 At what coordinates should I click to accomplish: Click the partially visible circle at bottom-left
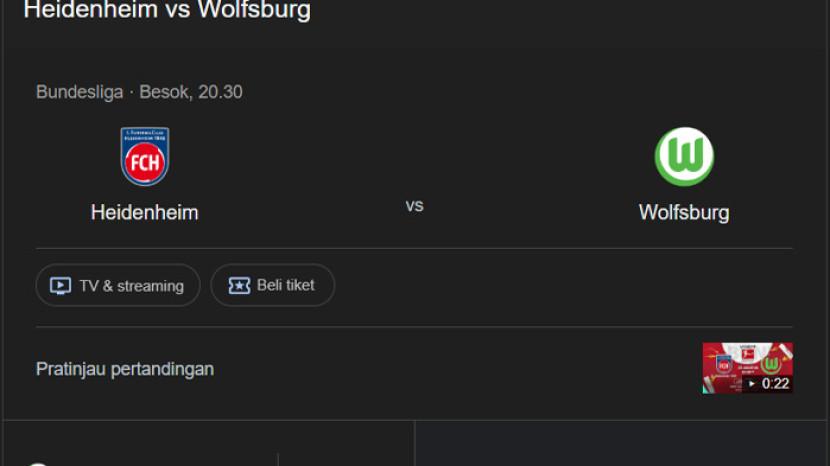pyautogui.click(x=37, y=463)
